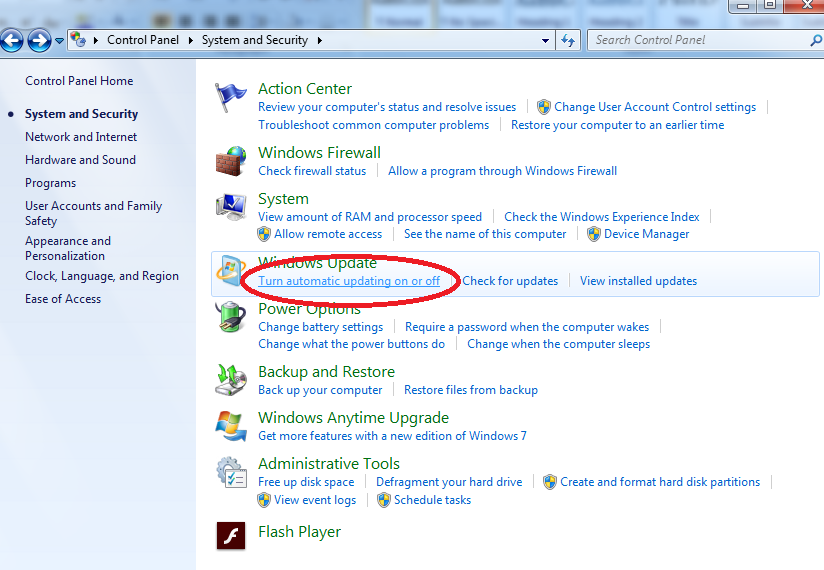Click the Power Options battery icon

click(231, 317)
